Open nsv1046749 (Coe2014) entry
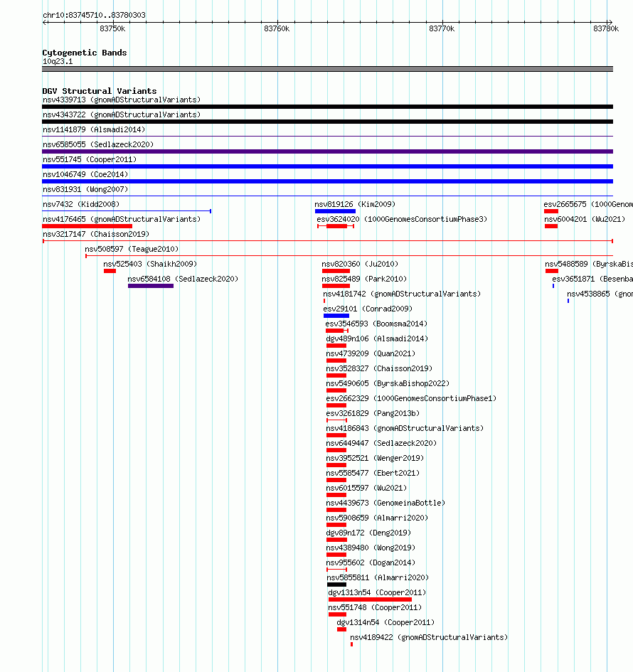The image size is (633, 672). pyautogui.click(x=85, y=174)
